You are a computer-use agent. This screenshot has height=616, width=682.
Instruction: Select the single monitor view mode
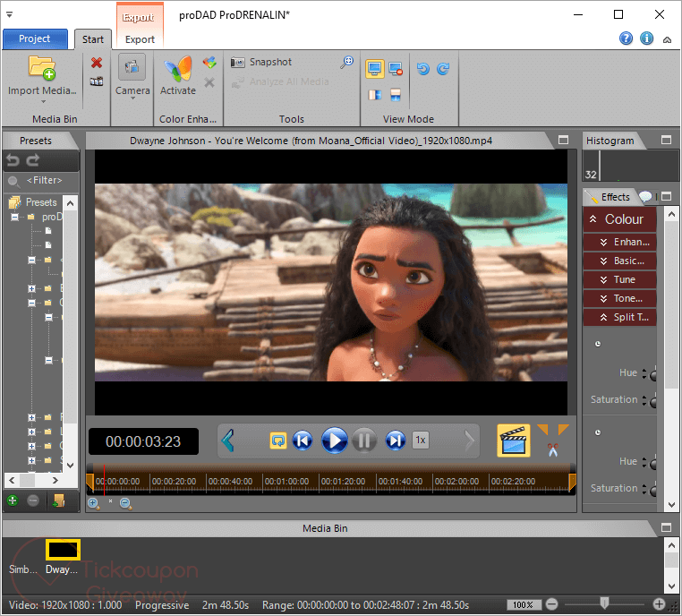(374, 69)
